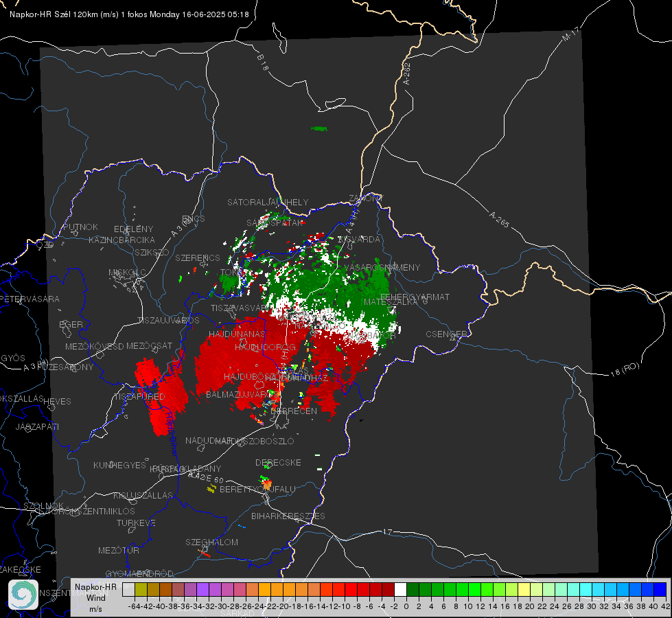The height and width of the screenshot is (618, 672).
Task: Select the white zero-value legend swatch
Action: click(400, 589)
